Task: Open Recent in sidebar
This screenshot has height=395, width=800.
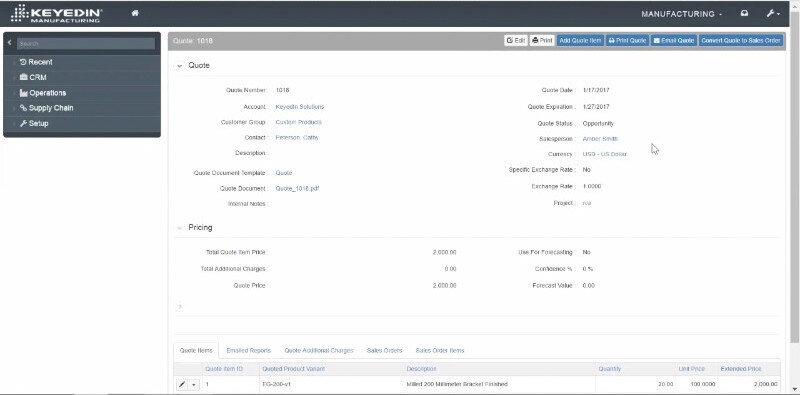Action: [36, 62]
